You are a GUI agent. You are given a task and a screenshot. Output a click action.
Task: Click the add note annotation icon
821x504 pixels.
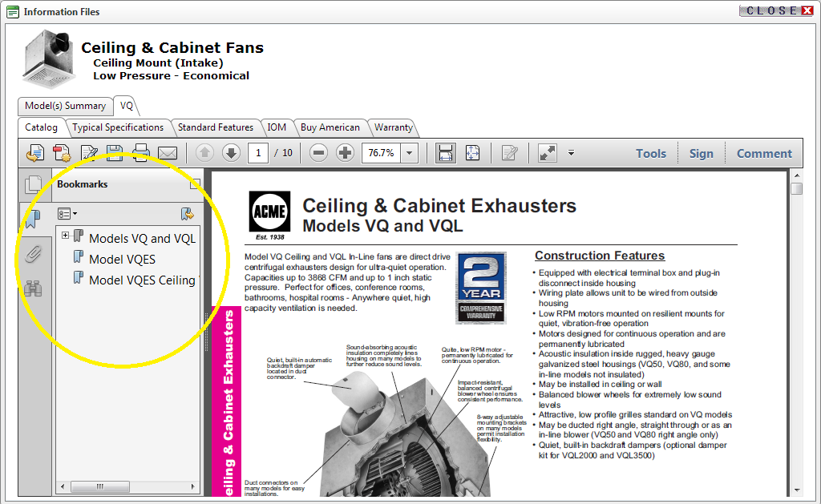[x=509, y=153]
